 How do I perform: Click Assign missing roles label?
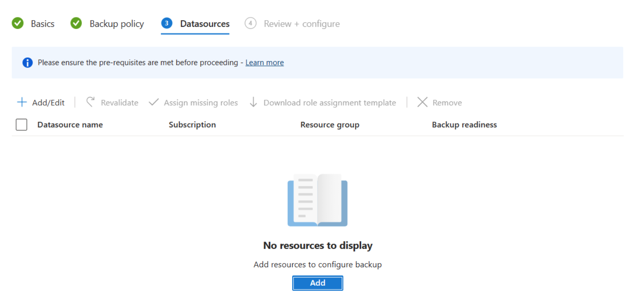coord(201,103)
